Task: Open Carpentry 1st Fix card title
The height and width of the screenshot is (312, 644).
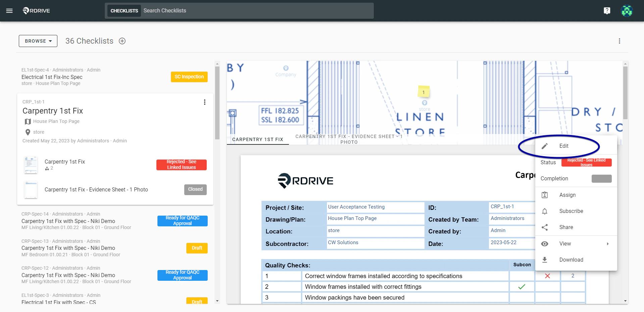Action: coord(53,111)
